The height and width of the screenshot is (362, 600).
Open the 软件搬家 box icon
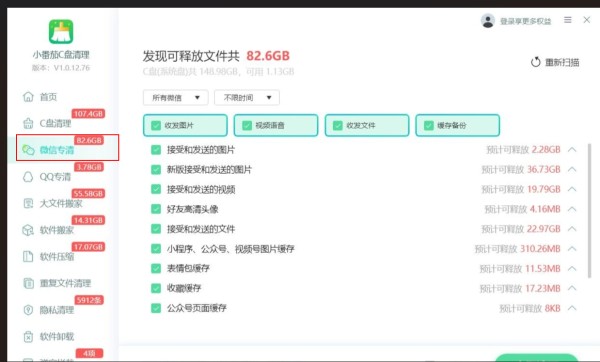pyautogui.click(x=28, y=230)
